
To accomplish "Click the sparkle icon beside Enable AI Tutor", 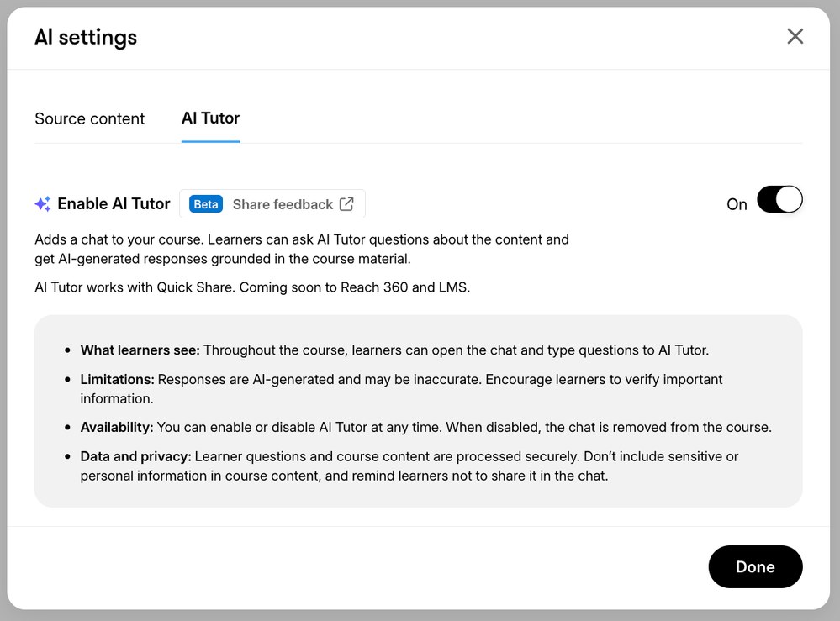I will coord(43,204).
